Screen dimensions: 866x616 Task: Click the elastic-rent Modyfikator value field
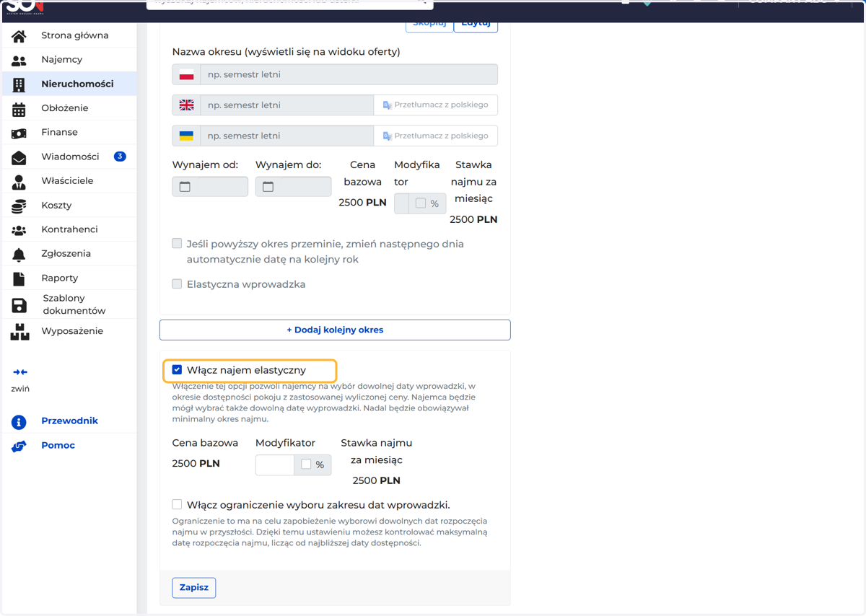click(x=275, y=465)
